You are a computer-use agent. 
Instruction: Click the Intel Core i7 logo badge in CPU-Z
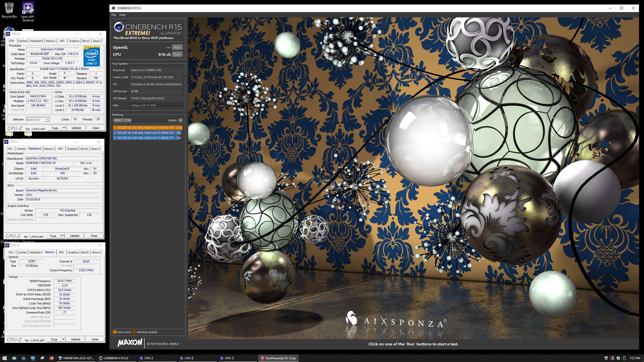point(92,56)
